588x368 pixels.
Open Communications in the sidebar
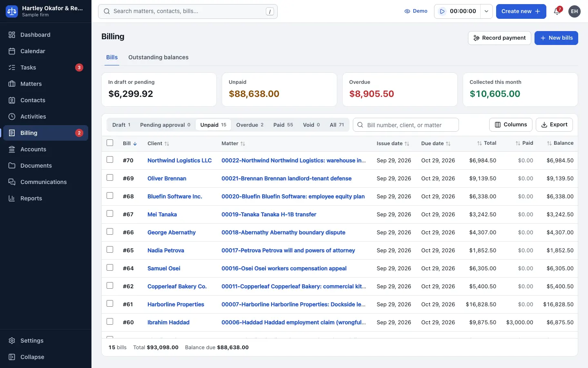click(x=46, y=182)
